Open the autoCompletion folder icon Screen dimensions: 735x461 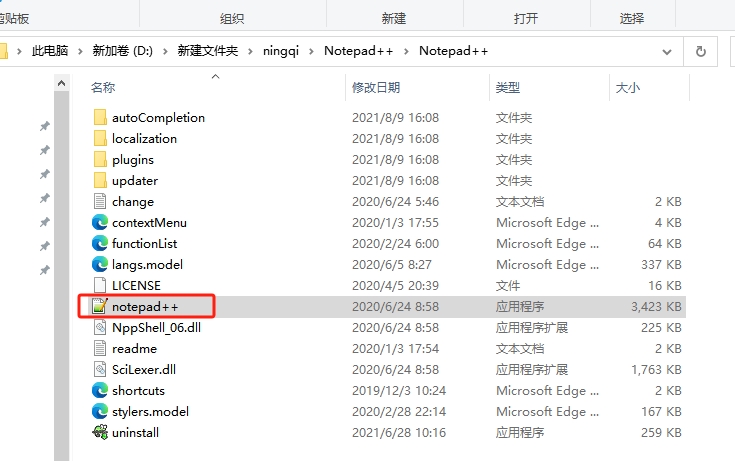point(100,117)
